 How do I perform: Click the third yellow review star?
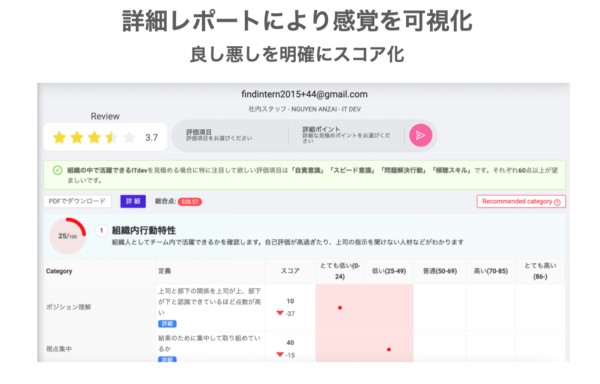coord(95,137)
